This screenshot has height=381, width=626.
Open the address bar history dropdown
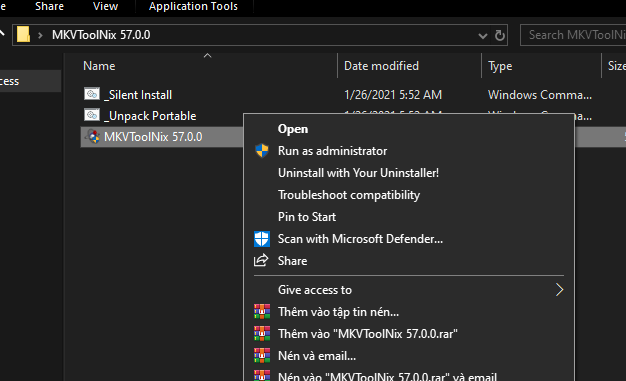[483, 36]
